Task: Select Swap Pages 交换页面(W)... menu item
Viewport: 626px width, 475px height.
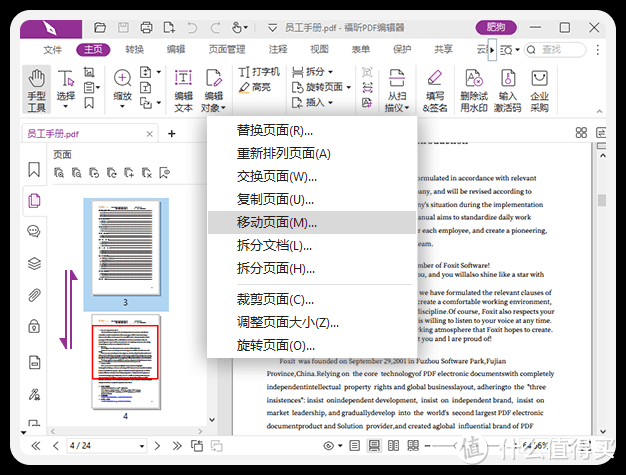Action: [312, 176]
